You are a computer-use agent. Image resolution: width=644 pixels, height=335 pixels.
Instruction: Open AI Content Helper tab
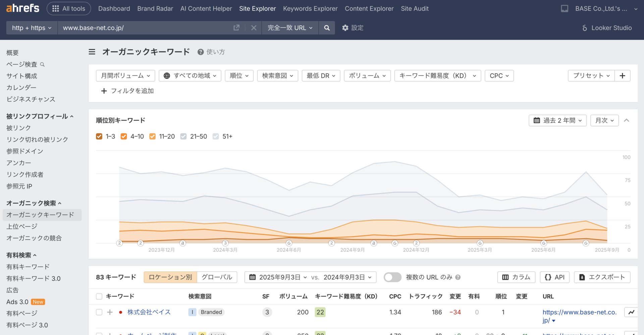[206, 8]
